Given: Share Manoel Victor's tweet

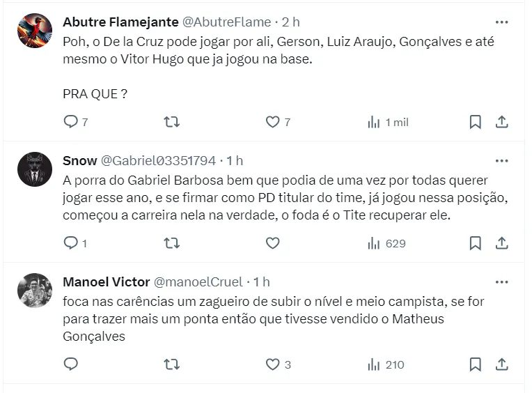Looking at the screenshot, I should click(x=501, y=364).
